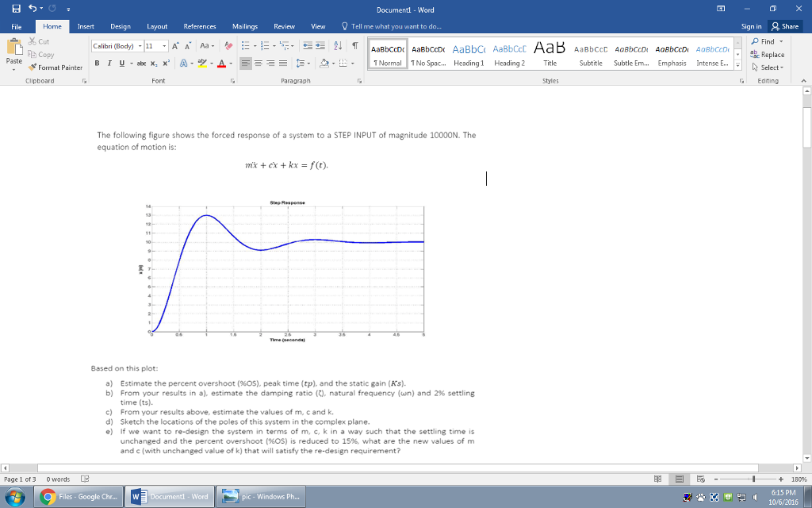Increase paragraph indent
The width and height of the screenshot is (812, 508).
320,46
